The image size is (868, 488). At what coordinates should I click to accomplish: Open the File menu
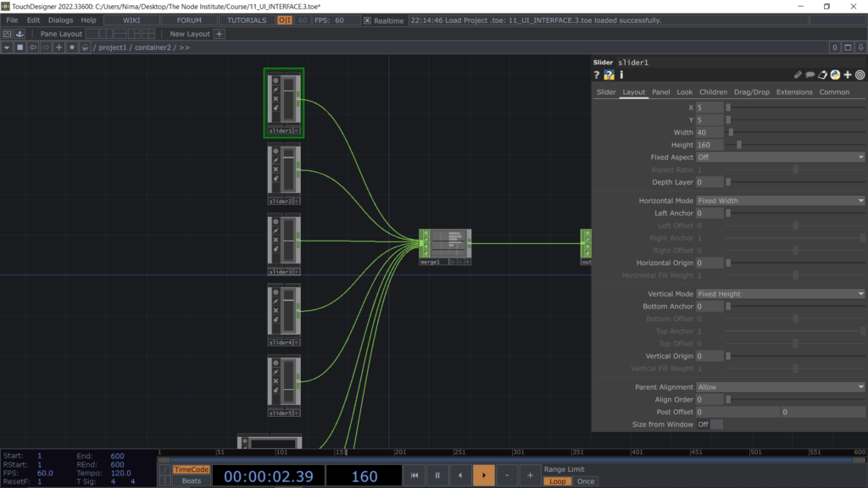(x=12, y=20)
